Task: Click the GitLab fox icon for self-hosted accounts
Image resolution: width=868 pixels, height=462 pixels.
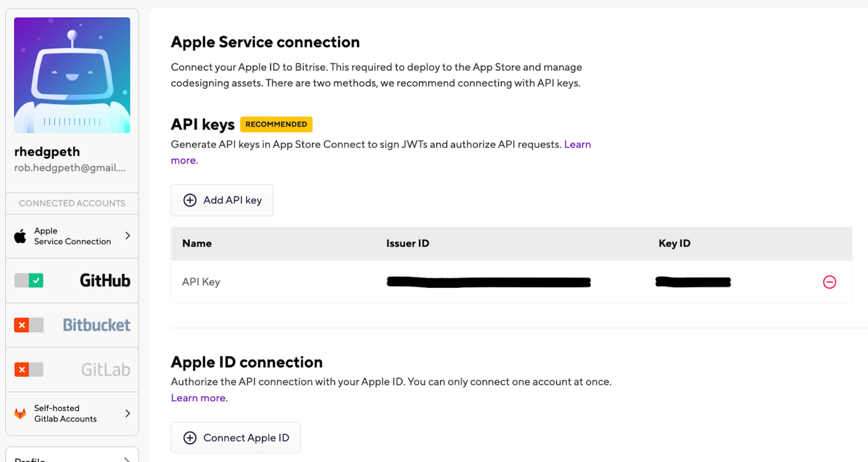Action: 20,413
